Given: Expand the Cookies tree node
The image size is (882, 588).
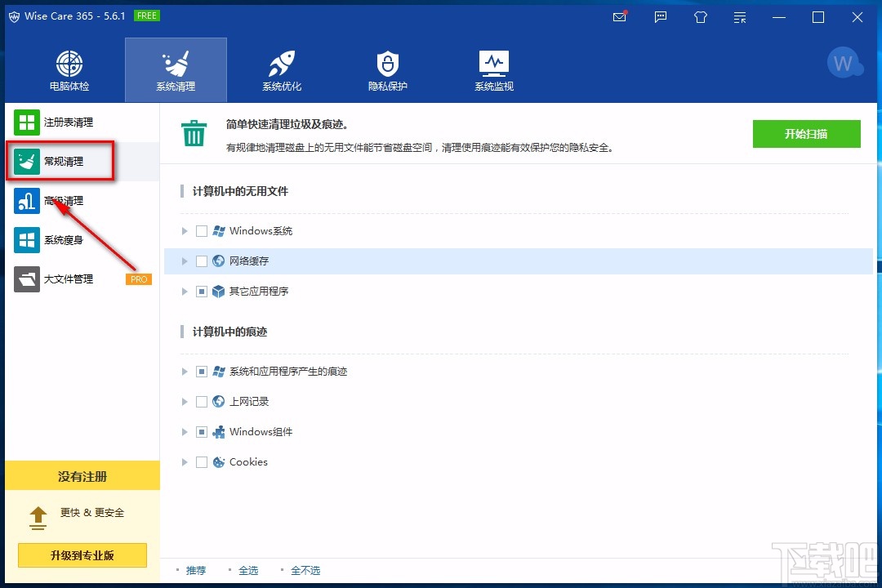Looking at the screenshot, I should point(185,462).
